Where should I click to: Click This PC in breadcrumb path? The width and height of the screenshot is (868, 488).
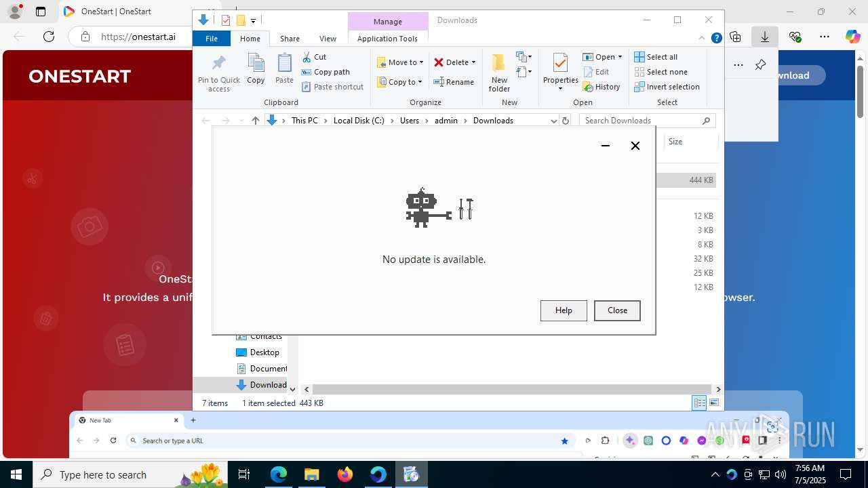[x=304, y=121]
